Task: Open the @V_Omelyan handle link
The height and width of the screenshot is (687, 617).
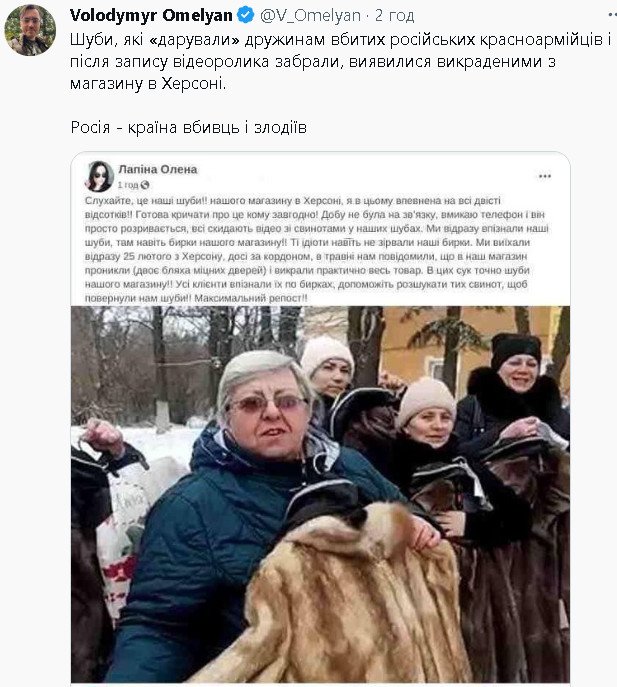Action: [x=310, y=16]
